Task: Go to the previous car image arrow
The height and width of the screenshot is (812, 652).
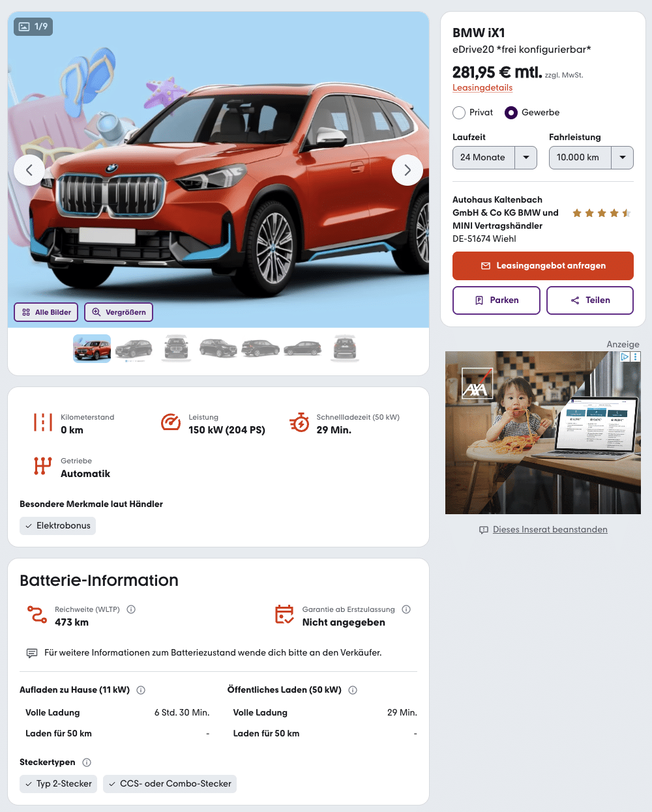Action: click(29, 170)
